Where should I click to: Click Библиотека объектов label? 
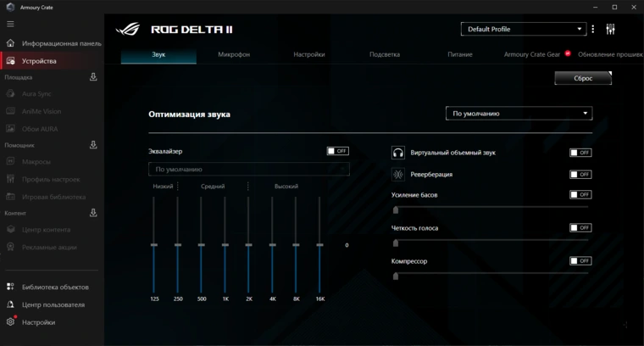tap(55, 287)
